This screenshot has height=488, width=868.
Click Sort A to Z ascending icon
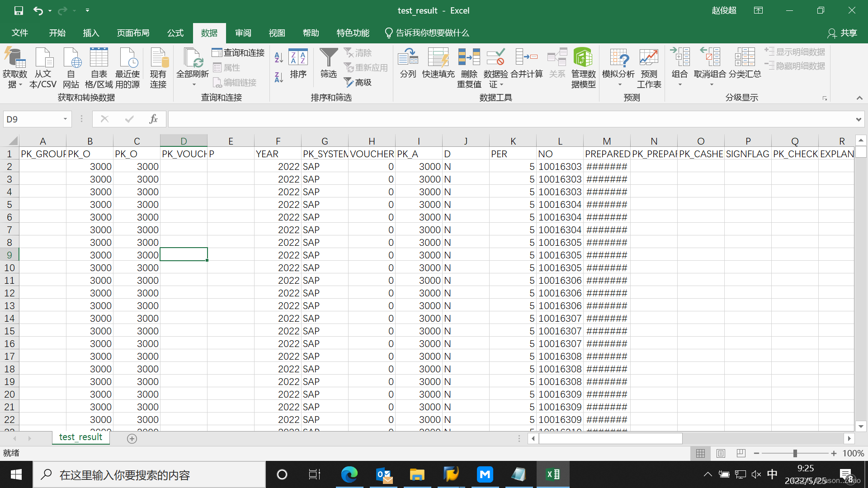pyautogui.click(x=278, y=57)
